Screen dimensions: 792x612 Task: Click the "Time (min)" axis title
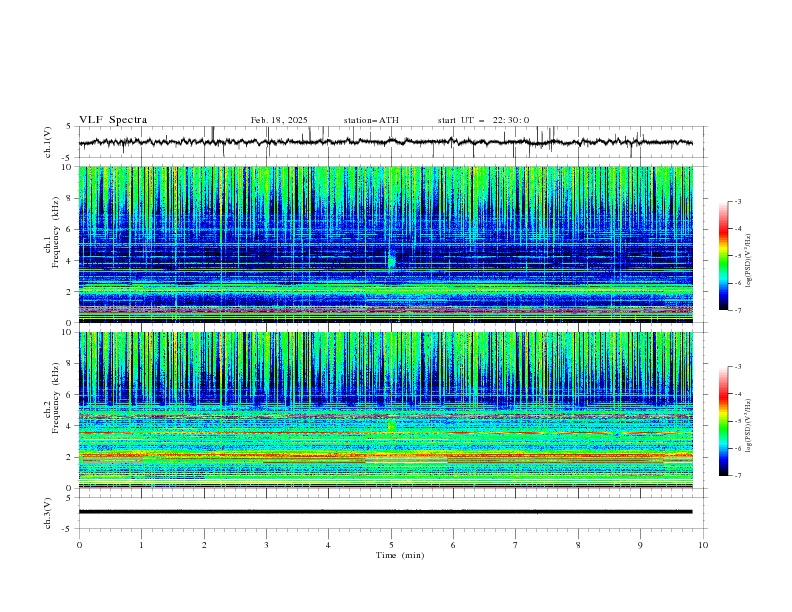400,555
